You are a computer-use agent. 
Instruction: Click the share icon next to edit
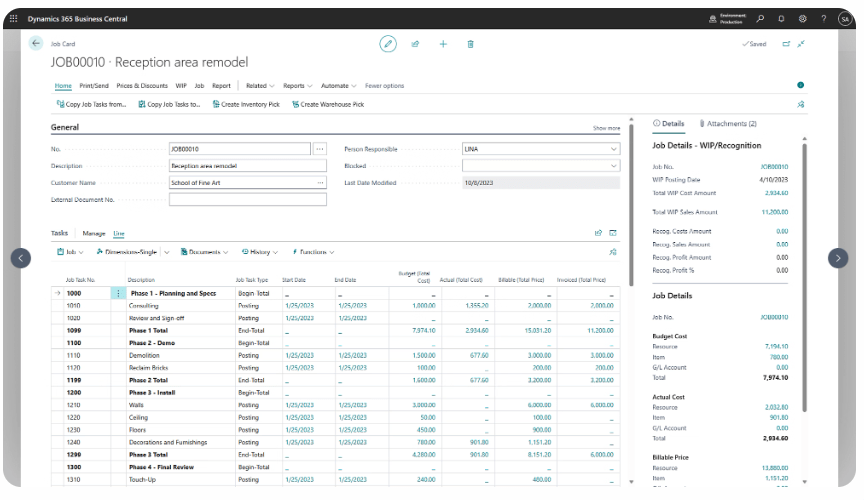point(415,44)
